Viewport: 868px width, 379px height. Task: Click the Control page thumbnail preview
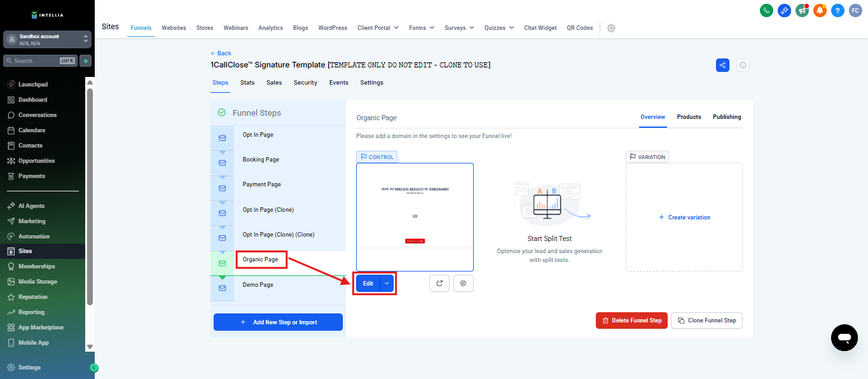(x=415, y=217)
